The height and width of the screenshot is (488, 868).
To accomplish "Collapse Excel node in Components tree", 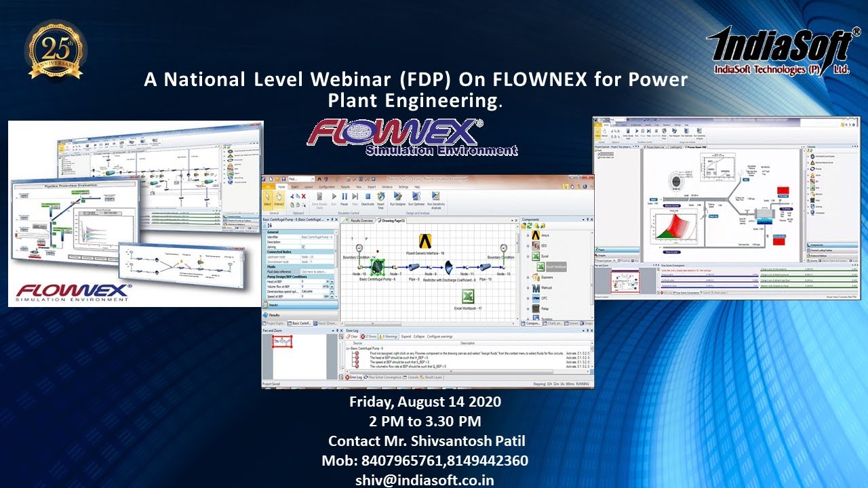I will click(528, 256).
